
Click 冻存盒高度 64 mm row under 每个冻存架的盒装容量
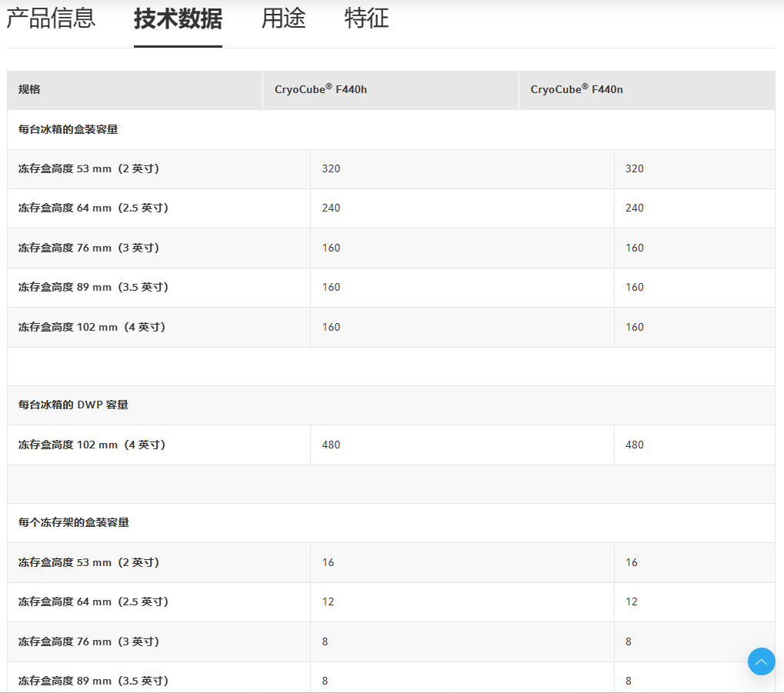pos(391,602)
